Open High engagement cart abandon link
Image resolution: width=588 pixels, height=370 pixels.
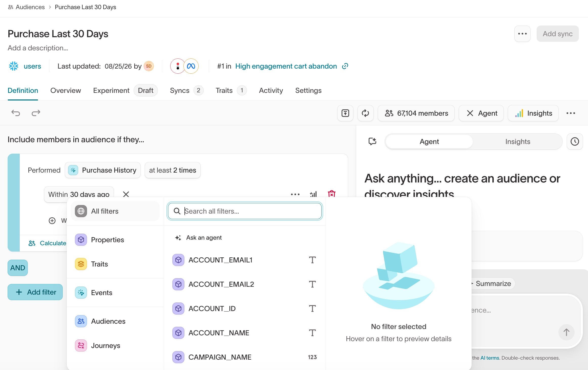click(x=286, y=66)
